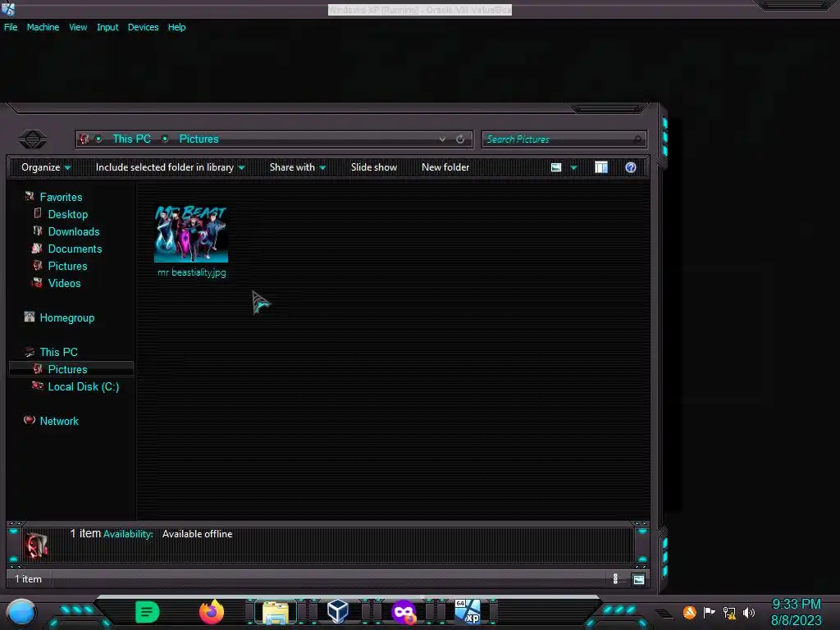Show the preview pane
840x630 pixels.
pos(601,167)
